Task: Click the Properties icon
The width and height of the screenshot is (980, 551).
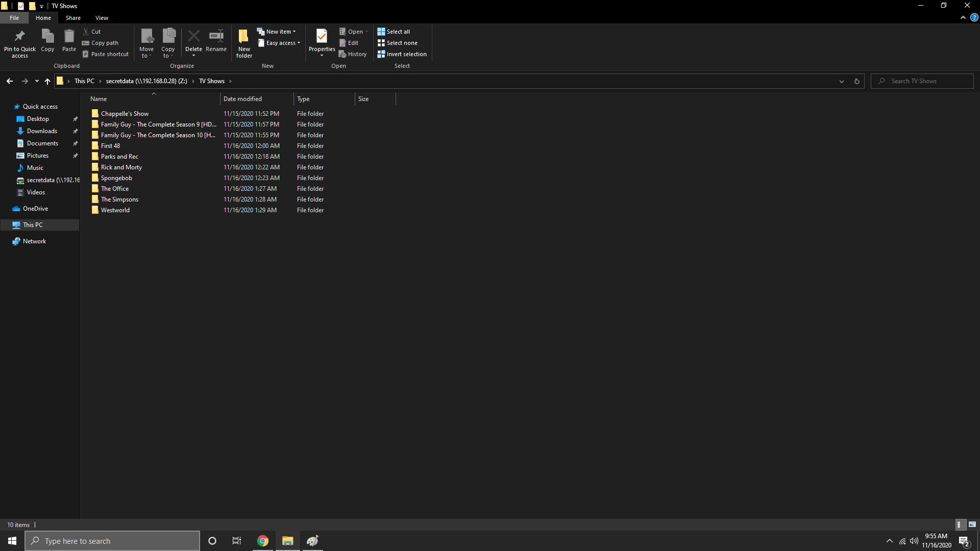Action: [322, 36]
